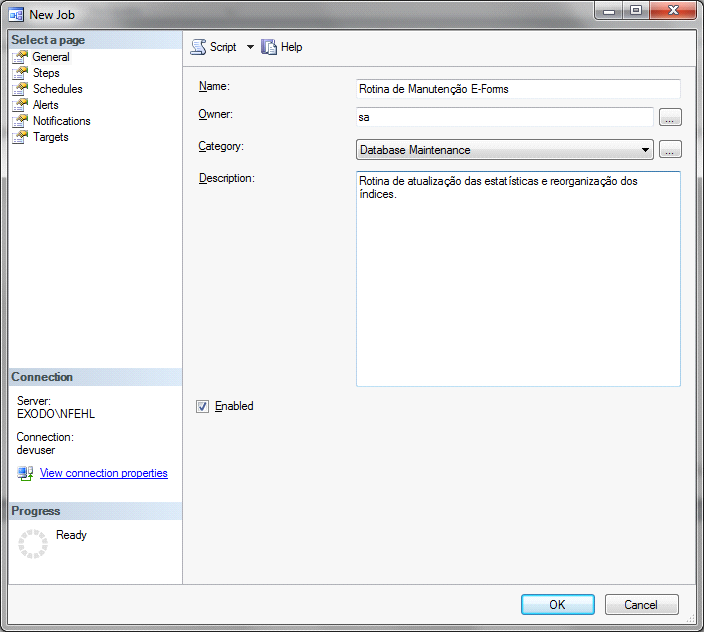The image size is (704, 632).
Task: Maximize the New Job window
Action: [635, 11]
